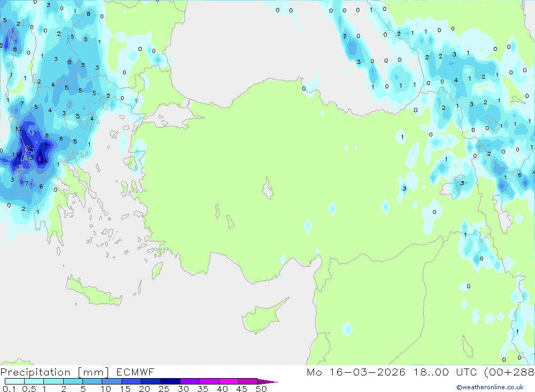535x392 pixels.
Task: Click the 'Precipitation [mm]' title text
Action: click(x=55, y=372)
